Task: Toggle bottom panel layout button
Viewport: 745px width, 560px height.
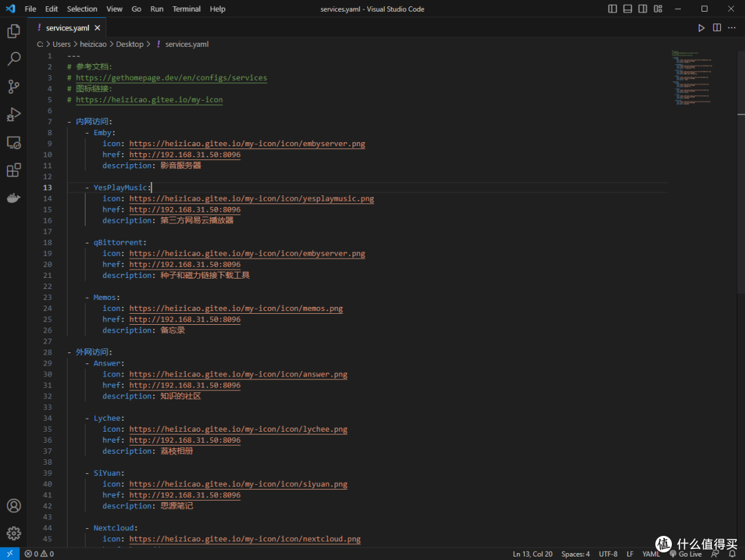Action: point(628,9)
